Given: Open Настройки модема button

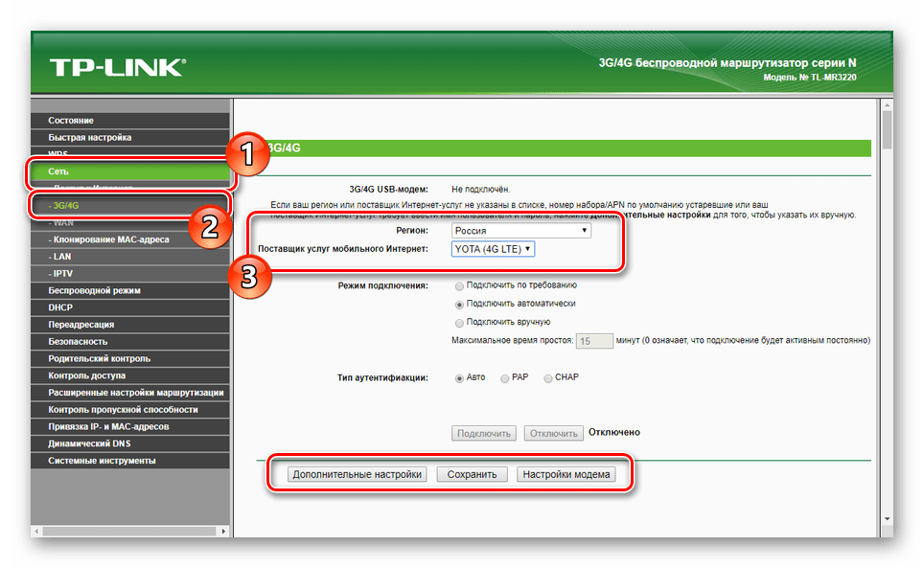Looking at the screenshot, I should tap(566, 474).
